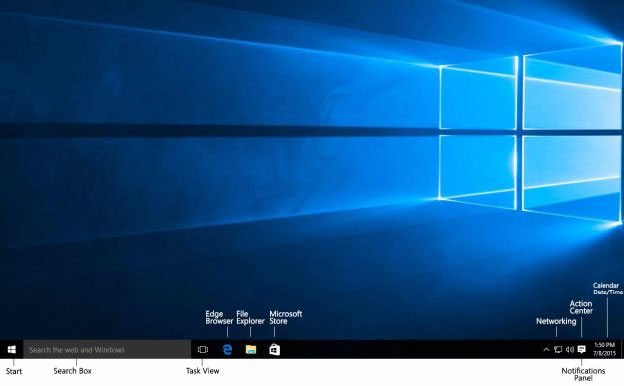The height and width of the screenshot is (386, 624).
Task: Launch the Microsoft Store taskbar icon
Action: pos(275,350)
